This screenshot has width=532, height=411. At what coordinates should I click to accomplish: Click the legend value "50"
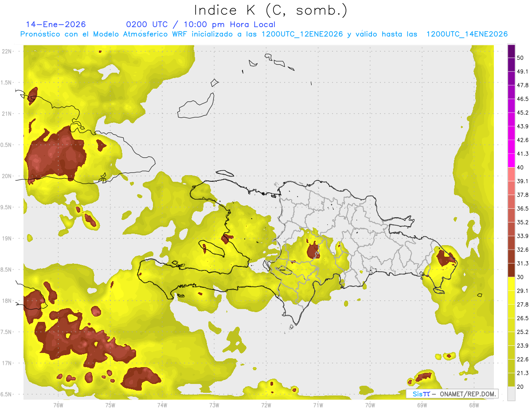click(x=520, y=58)
